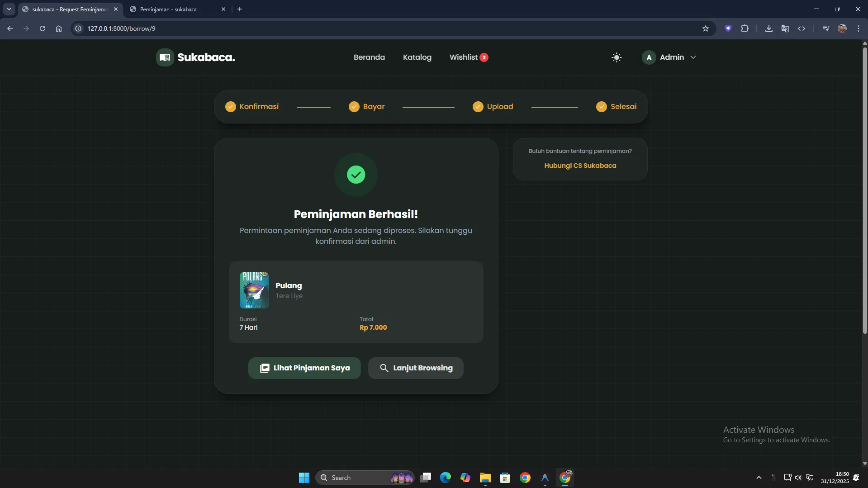The height and width of the screenshot is (488, 868).
Task: Expand the tab search chevron
Action: click(x=9, y=9)
